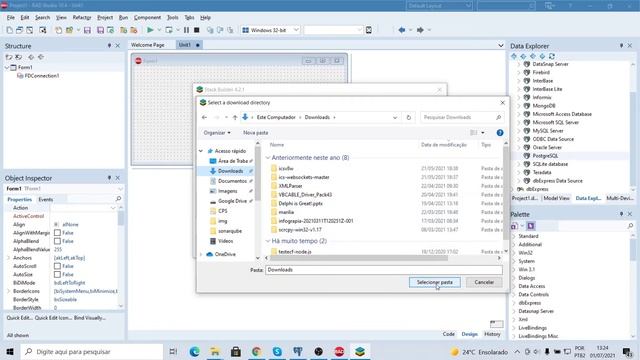Expand the Standard palette category
640x360 pixels.
click(514, 236)
